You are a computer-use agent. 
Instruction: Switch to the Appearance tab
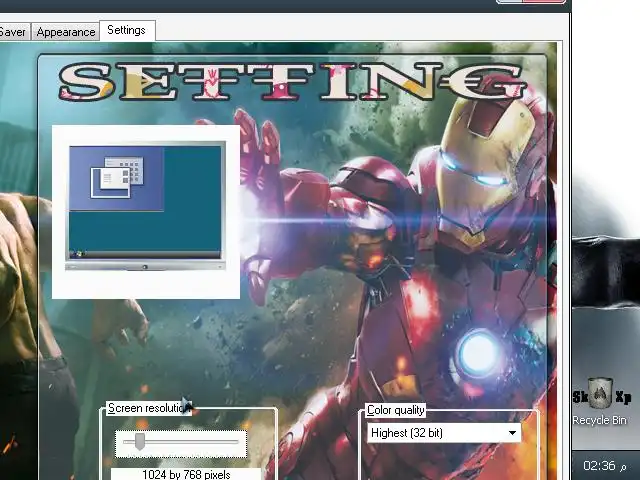point(65,32)
